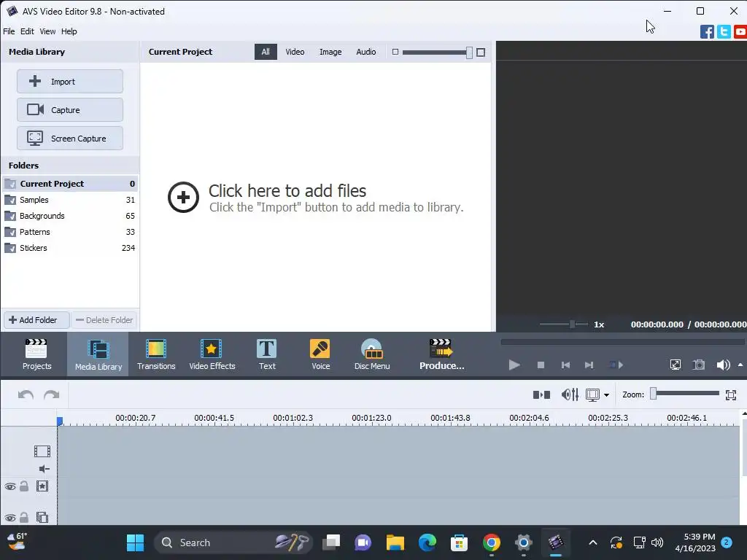Lock the video overlay track
Screen dimensions: 747x560
(24, 517)
